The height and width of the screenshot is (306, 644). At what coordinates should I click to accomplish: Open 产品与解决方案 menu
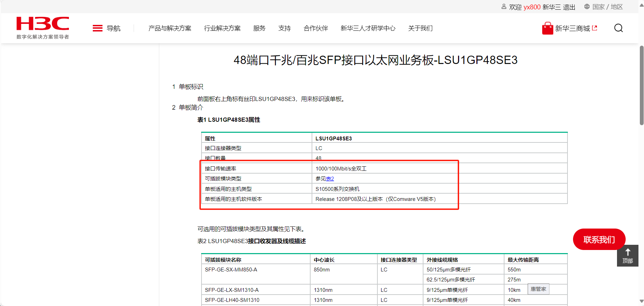tap(170, 28)
